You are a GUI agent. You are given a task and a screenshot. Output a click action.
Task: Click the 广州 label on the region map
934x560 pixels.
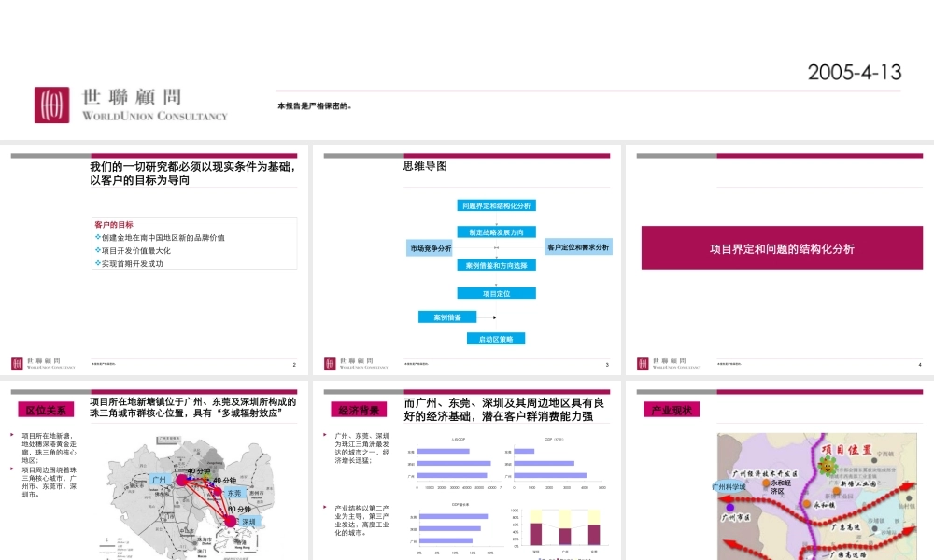[x=158, y=480]
